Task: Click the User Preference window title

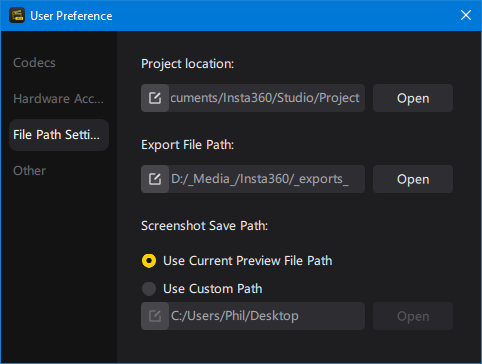Action: tap(71, 16)
